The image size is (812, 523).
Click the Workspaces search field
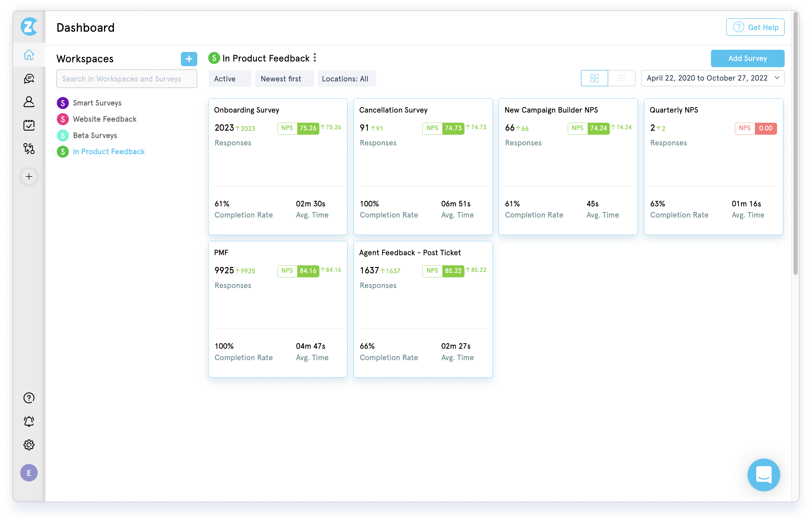(126, 78)
